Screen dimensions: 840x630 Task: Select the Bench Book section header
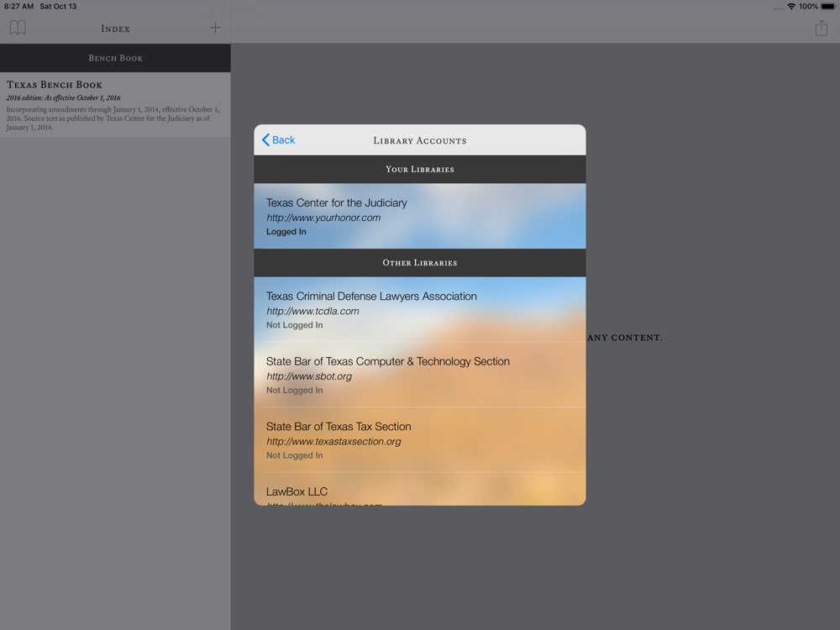[115, 58]
